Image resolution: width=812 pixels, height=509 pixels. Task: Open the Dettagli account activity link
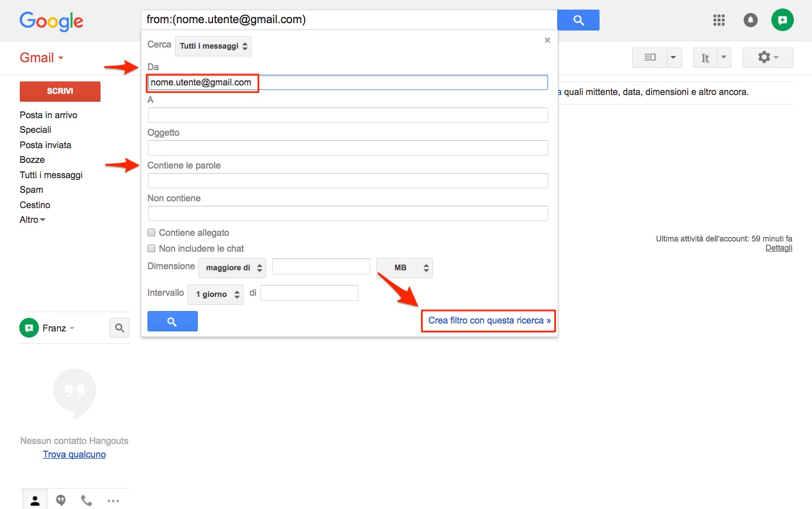click(x=779, y=248)
